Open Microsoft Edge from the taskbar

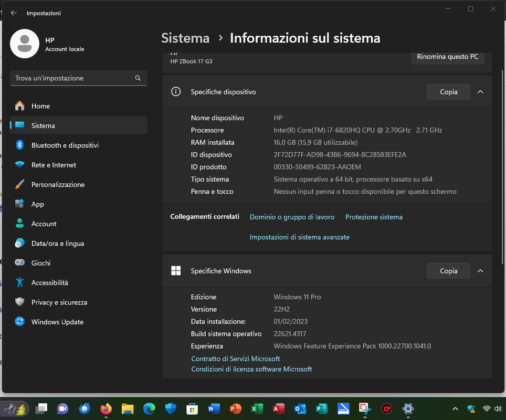coord(149,408)
